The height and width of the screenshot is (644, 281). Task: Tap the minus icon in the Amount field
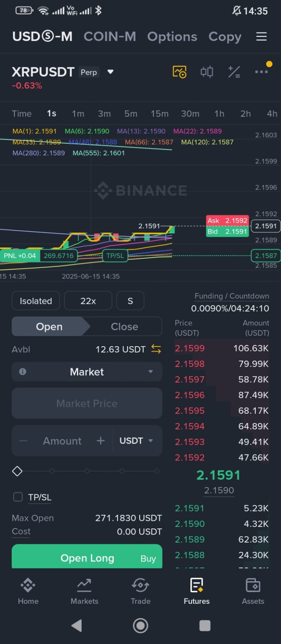23,441
